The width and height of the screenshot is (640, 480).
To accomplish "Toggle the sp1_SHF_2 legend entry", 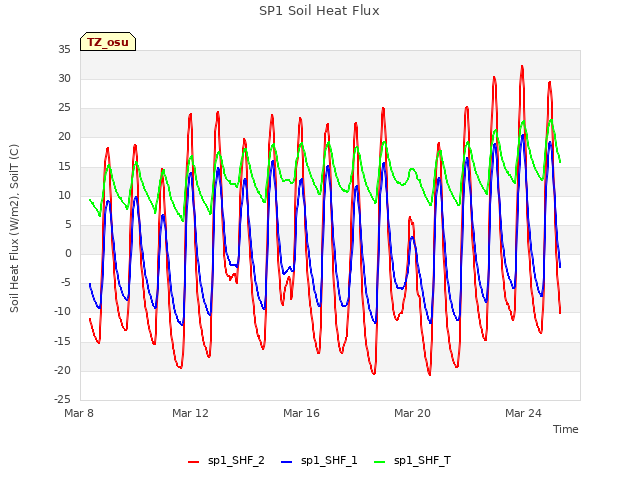I will (x=226, y=461).
